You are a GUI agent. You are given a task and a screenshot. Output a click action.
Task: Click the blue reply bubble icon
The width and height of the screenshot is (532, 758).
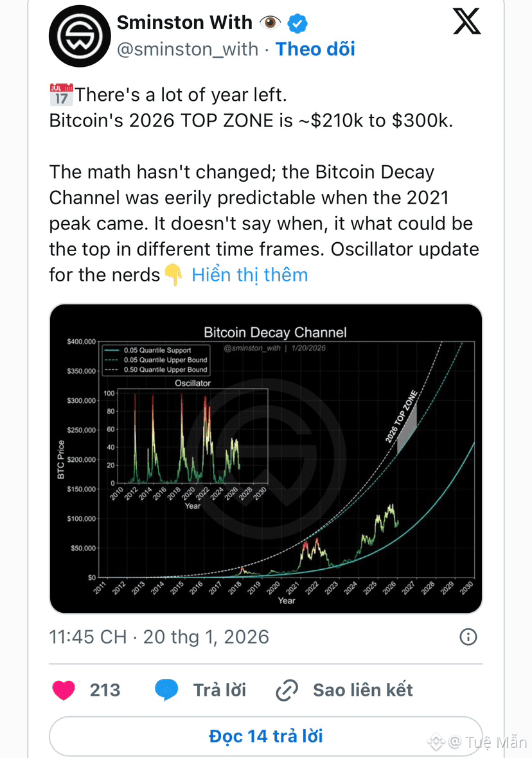tap(166, 690)
